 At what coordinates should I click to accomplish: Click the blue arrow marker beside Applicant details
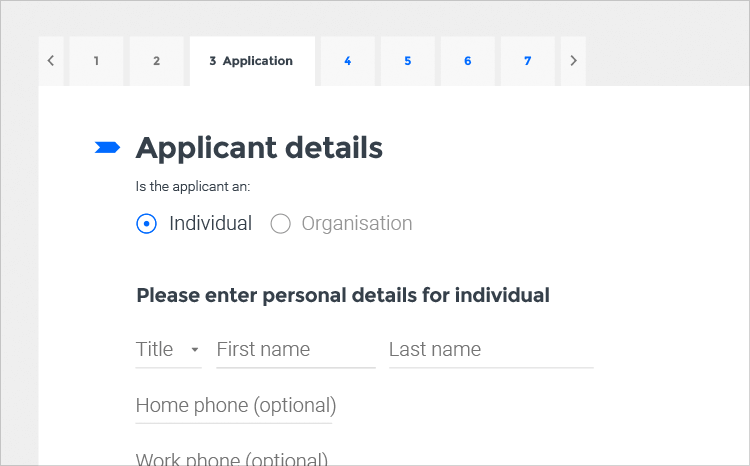[107, 148]
